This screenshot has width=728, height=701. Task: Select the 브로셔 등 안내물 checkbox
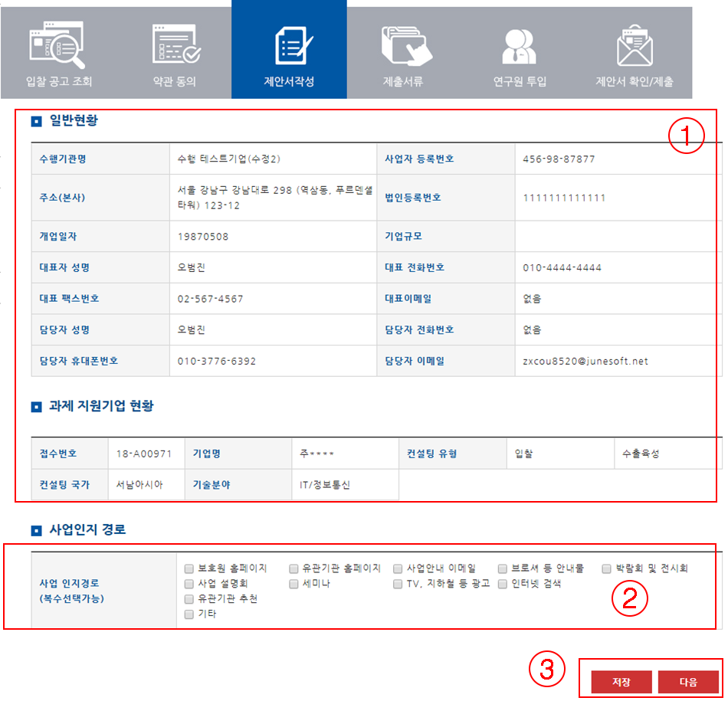coord(503,568)
